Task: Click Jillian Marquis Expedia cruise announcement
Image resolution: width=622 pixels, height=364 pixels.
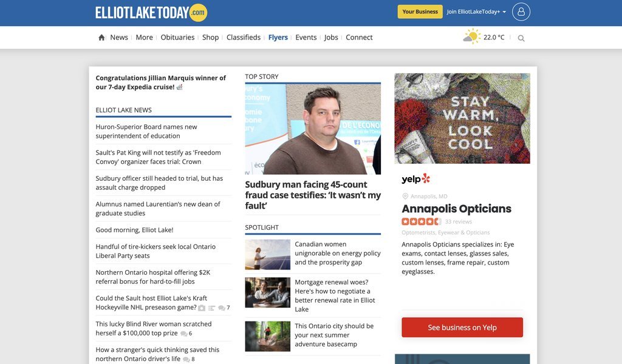Action: coord(160,83)
